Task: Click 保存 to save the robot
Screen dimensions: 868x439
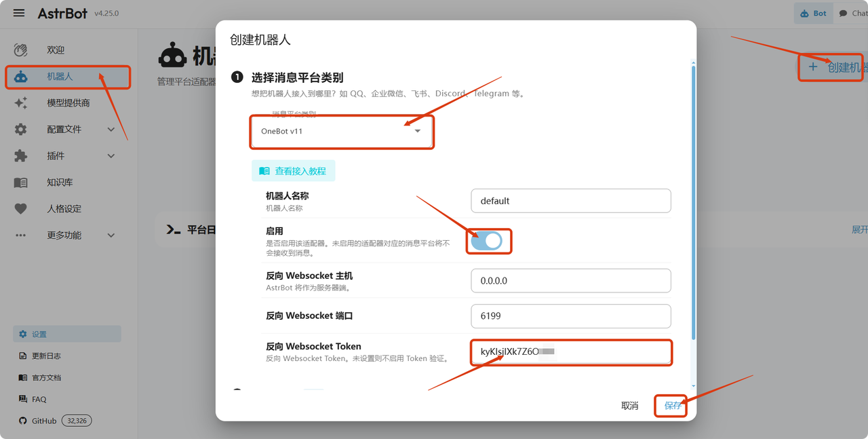Action: pyautogui.click(x=673, y=406)
